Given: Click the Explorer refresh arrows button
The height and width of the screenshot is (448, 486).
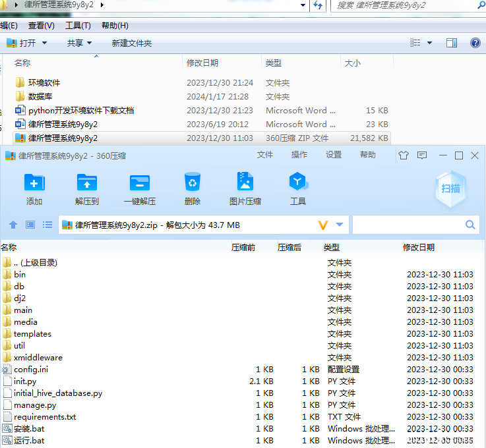Looking at the screenshot, I should coord(318,5).
